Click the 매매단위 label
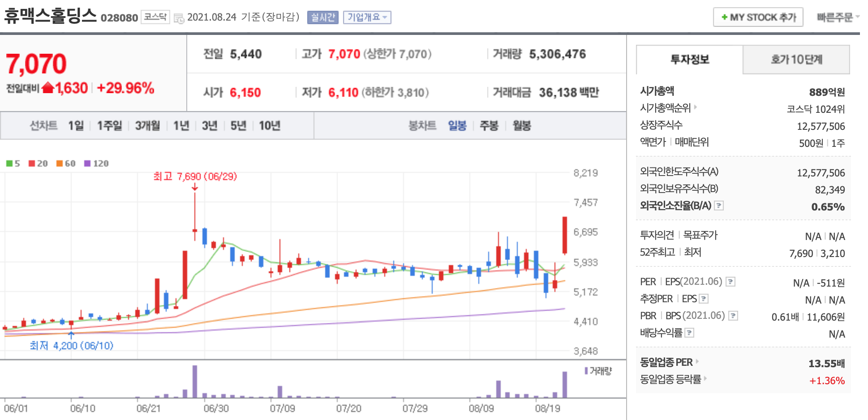 coord(692,142)
